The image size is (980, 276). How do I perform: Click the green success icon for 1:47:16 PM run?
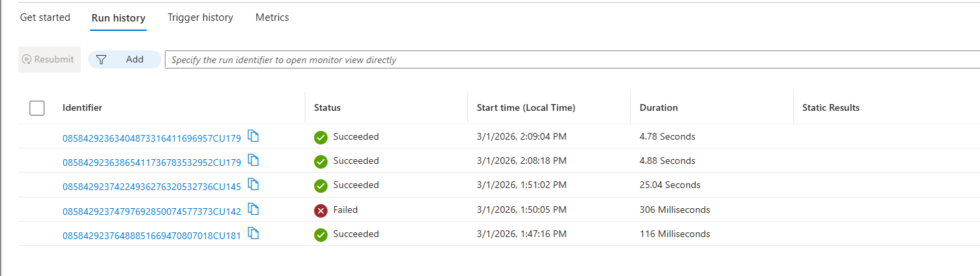[321, 234]
